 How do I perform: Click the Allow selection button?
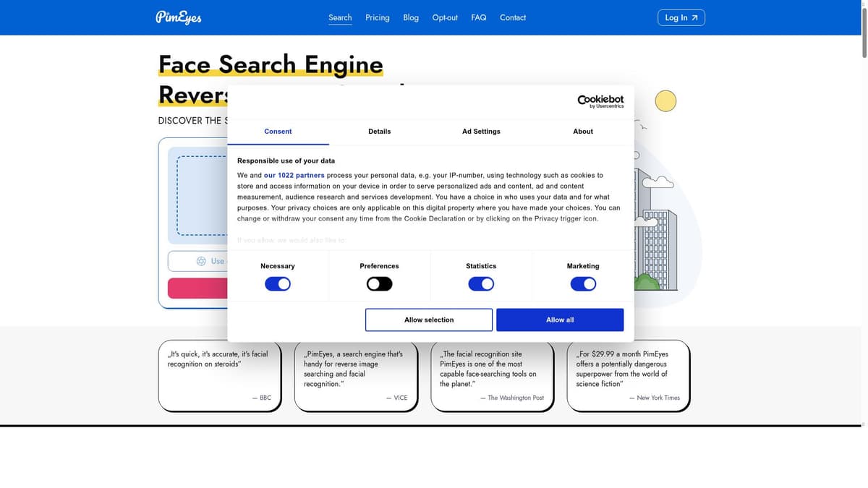coord(429,320)
